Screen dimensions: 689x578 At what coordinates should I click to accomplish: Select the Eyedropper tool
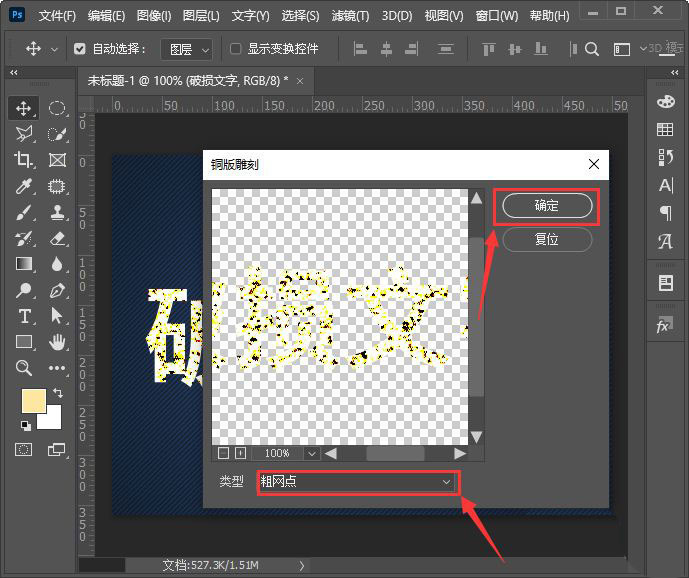pos(23,186)
